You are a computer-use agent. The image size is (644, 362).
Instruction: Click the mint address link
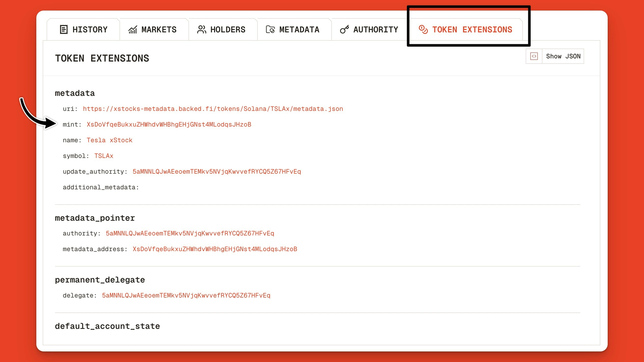point(169,124)
